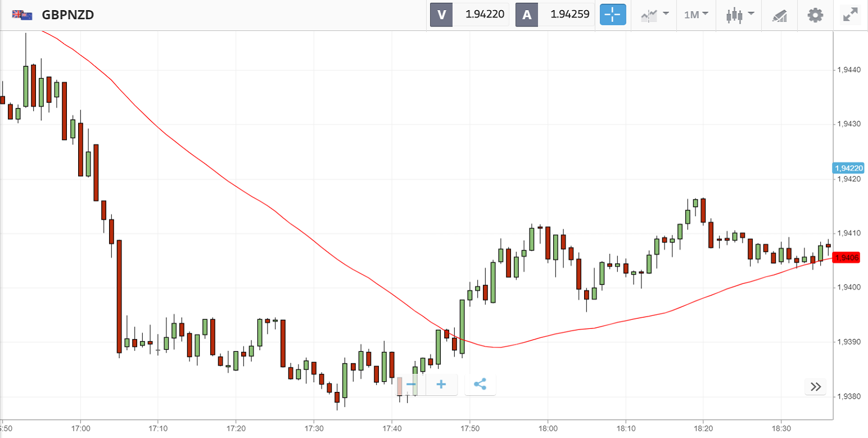Screen dimensions: 868x438
Task: Click the GBPNZD flag icon
Action: click(x=22, y=15)
